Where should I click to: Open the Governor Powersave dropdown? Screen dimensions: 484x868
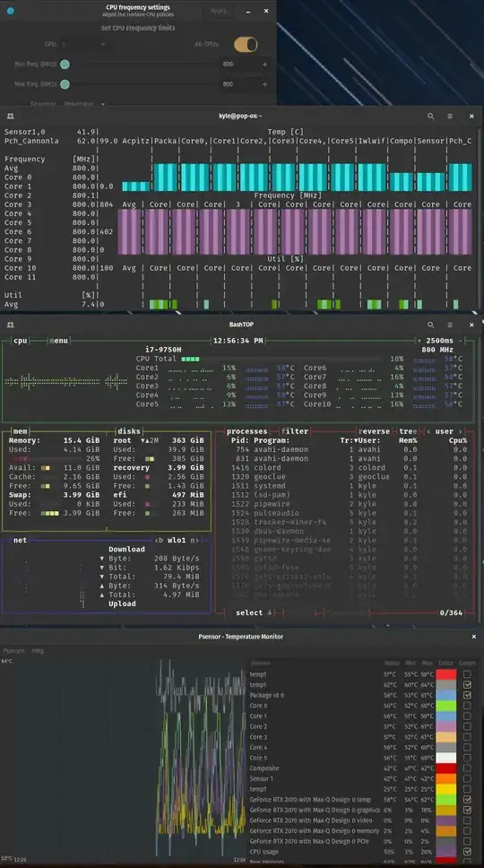point(83,103)
